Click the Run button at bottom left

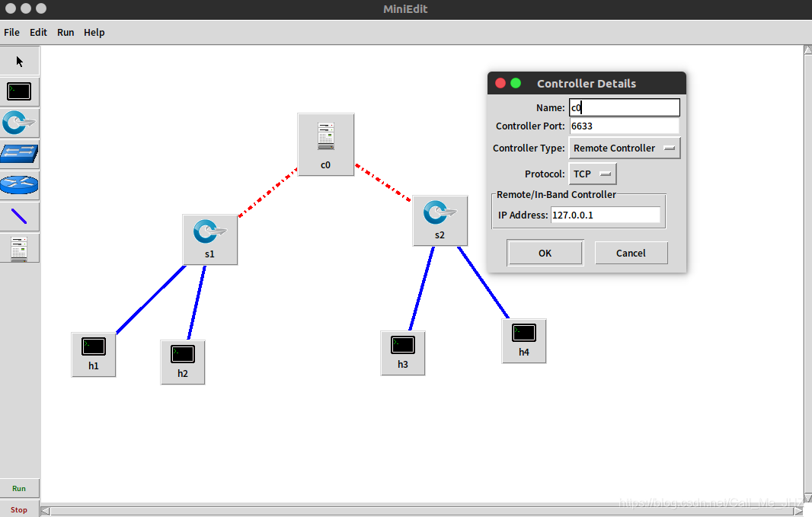(x=19, y=488)
